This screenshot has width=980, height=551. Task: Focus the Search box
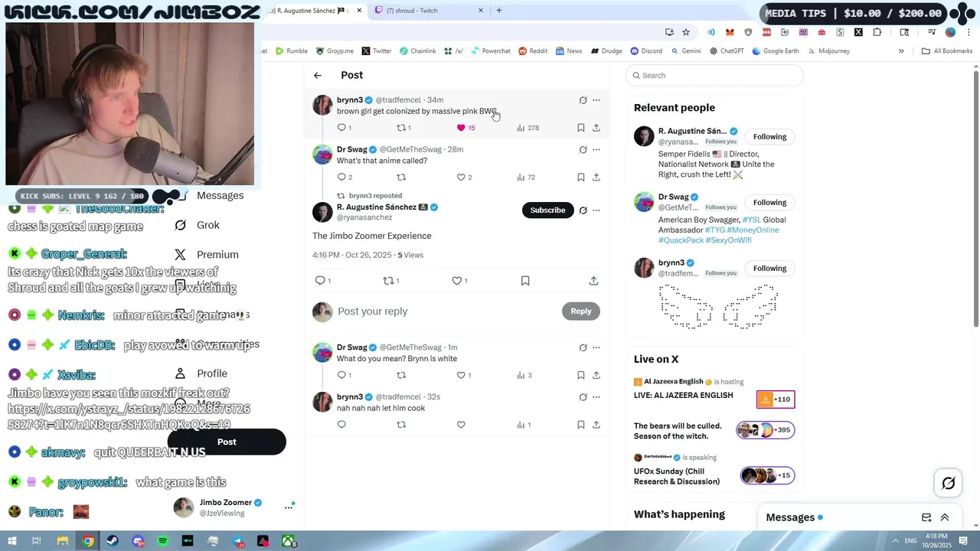pyautogui.click(x=714, y=75)
